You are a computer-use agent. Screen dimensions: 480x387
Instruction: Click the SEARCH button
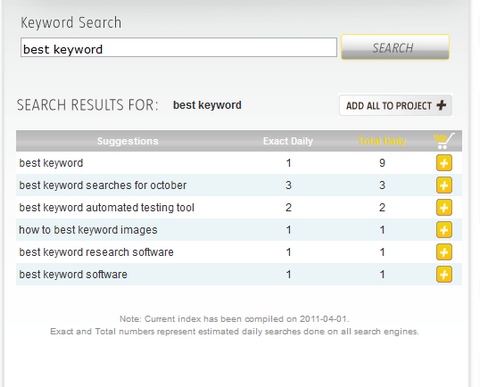click(x=395, y=47)
